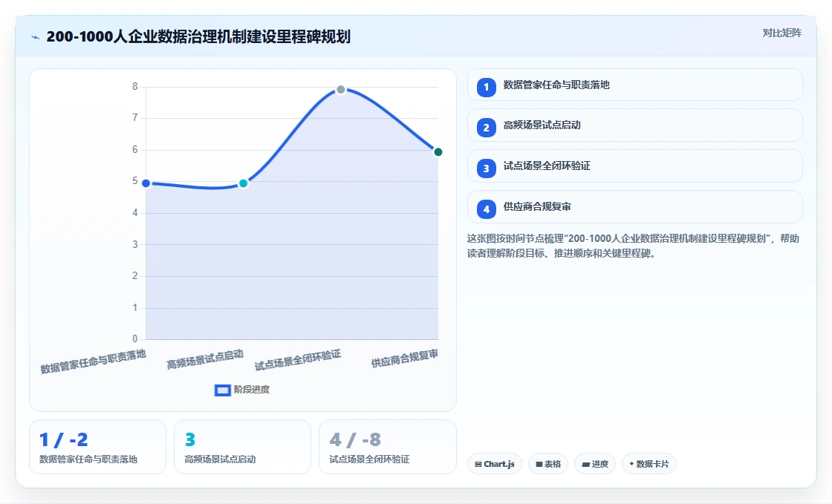
Task: Click the 表格 tag
Action: coord(548,464)
